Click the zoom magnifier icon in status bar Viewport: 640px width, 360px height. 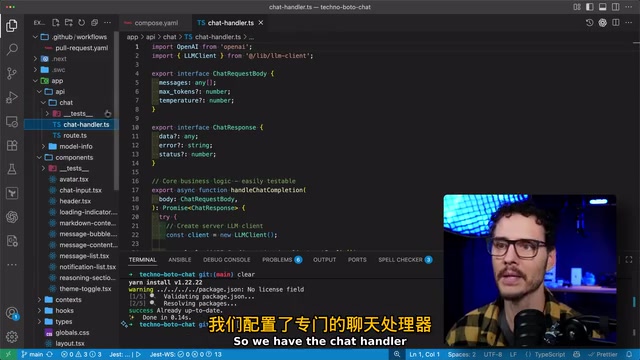pos(397,354)
